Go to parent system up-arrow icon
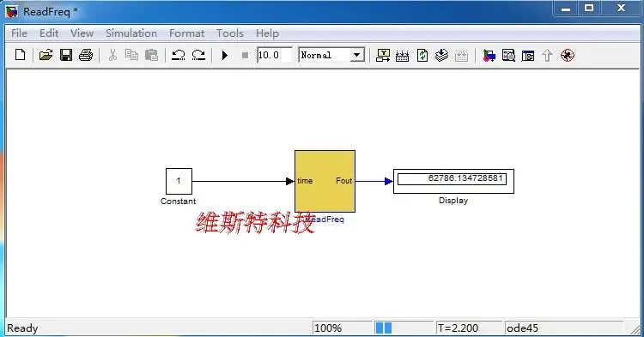The height and width of the screenshot is (337, 644). [x=547, y=56]
